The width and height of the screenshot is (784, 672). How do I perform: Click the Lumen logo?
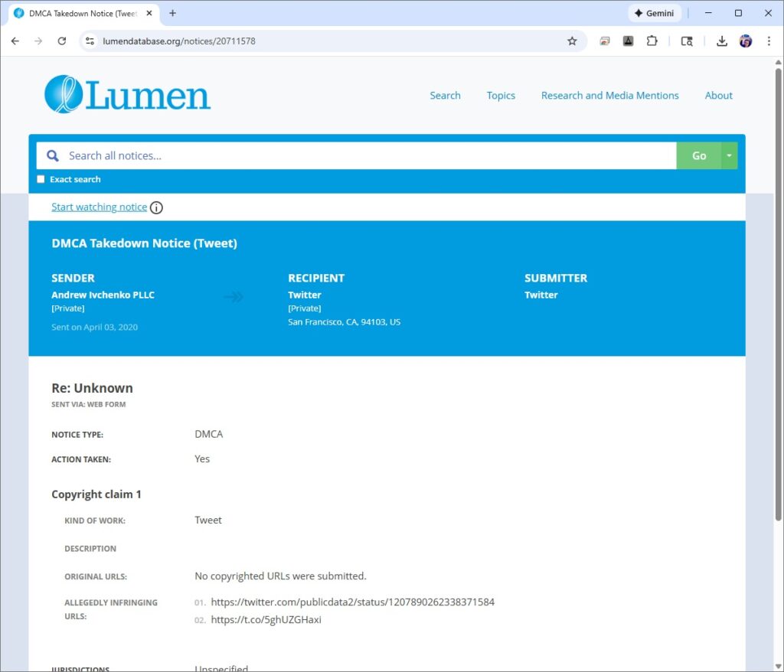click(x=127, y=95)
